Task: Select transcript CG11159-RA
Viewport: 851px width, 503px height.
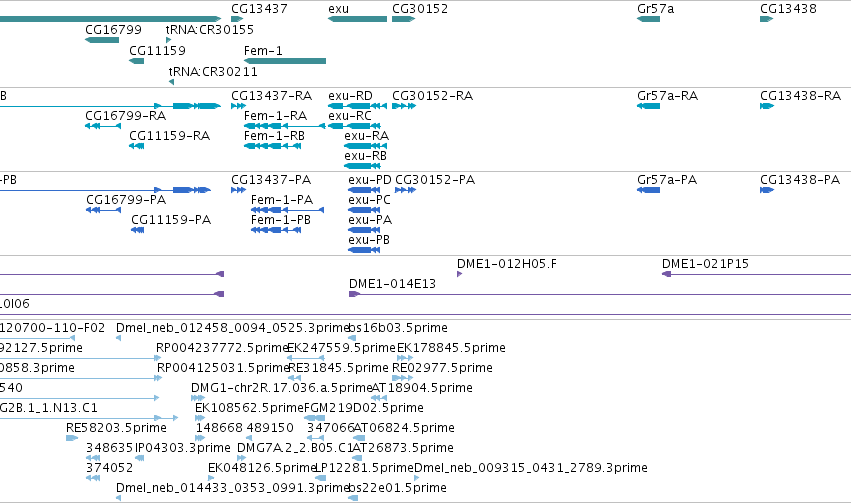Action: 169,136
